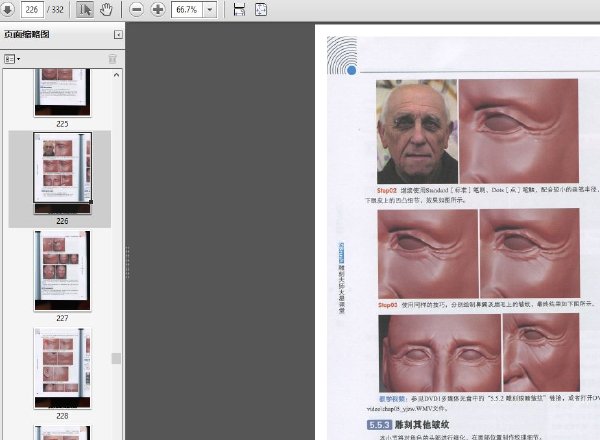Go to next page arrow button
Image resolution: width=600 pixels, height=440 pixels.
pyautogui.click(x=7, y=9)
